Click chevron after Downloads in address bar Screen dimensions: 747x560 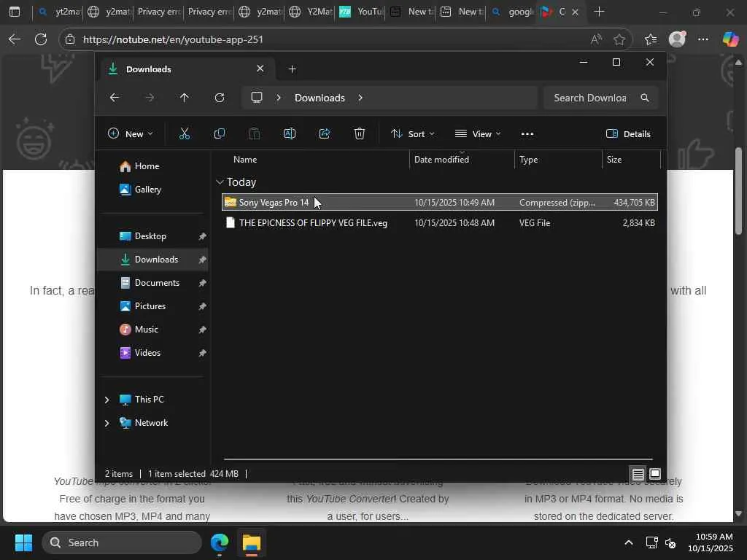(x=360, y=98)
